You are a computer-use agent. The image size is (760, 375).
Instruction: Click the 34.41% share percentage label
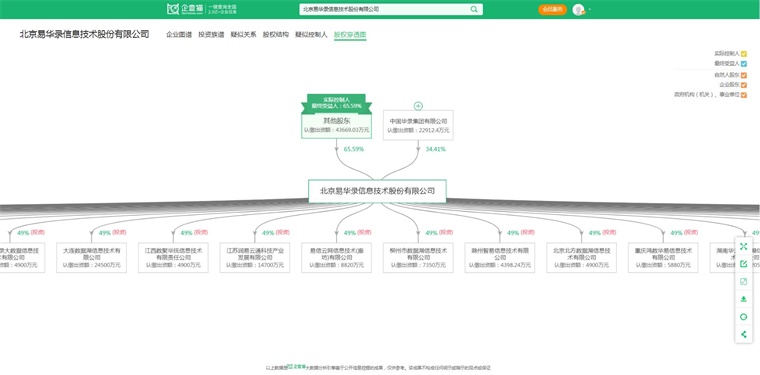click(436, 149)
